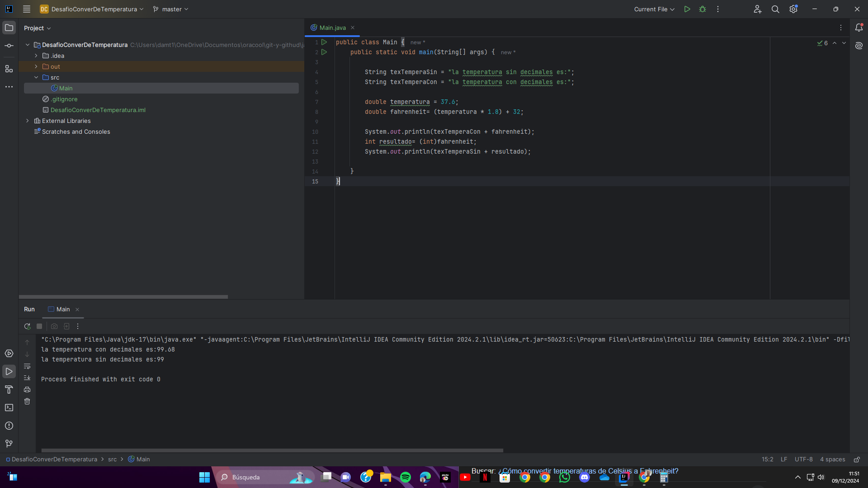Click the taskbar Búsqueda search box
Viewport: 868px width, 488px height.
pos(264,477)
